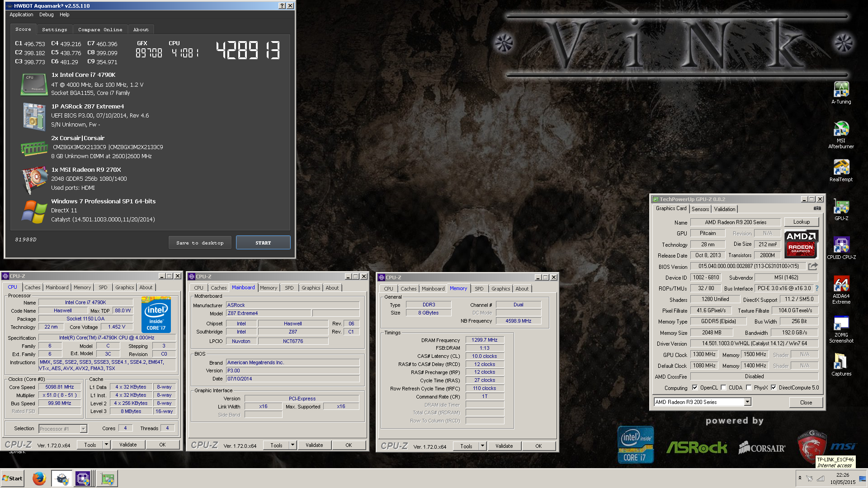The width and height of the screenshot is (868, 488).
Task: Open Tools dropdown arrow in first CPU-Z window
Action: tap(107, 445)
